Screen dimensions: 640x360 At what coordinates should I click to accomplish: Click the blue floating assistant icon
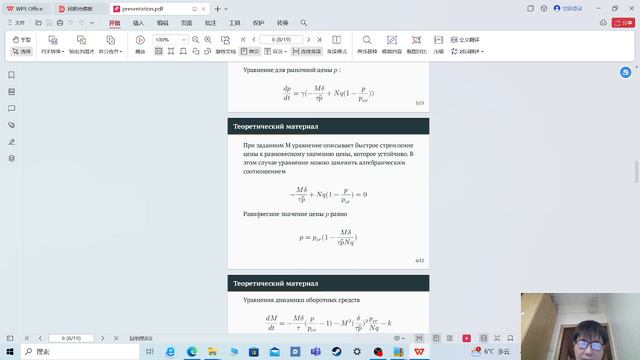pos(625,72)
